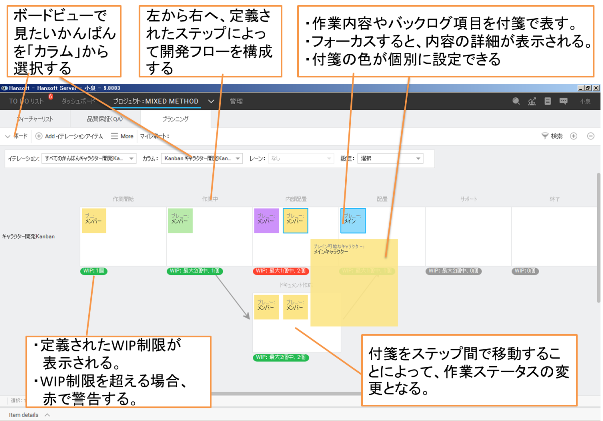Open the settings selection dropdown
Image resolution: width=603 pixels, height=421 pixels.
point(390,158)
